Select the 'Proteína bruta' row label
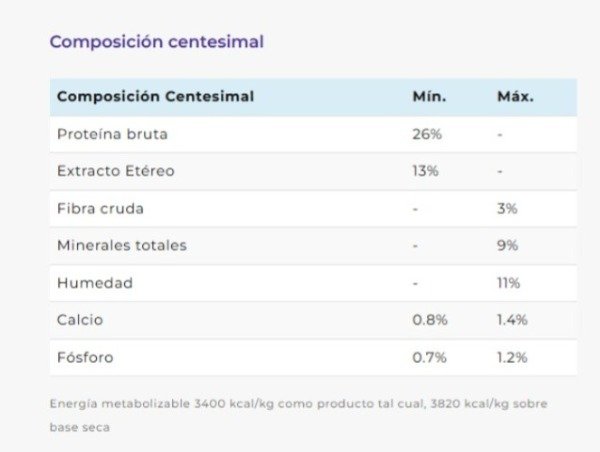This screenshot has height=452, width=600. pos(112,134)
